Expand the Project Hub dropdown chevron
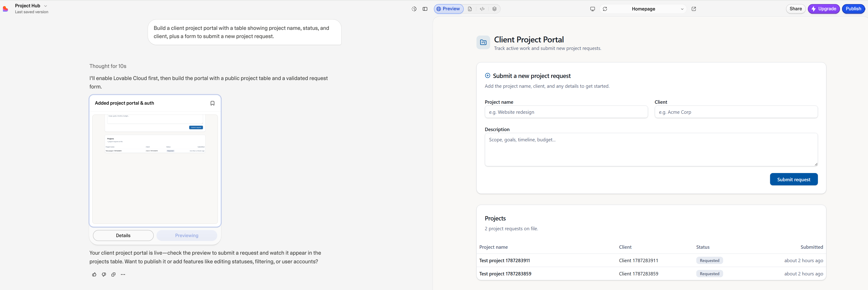 tap(46, 6)
